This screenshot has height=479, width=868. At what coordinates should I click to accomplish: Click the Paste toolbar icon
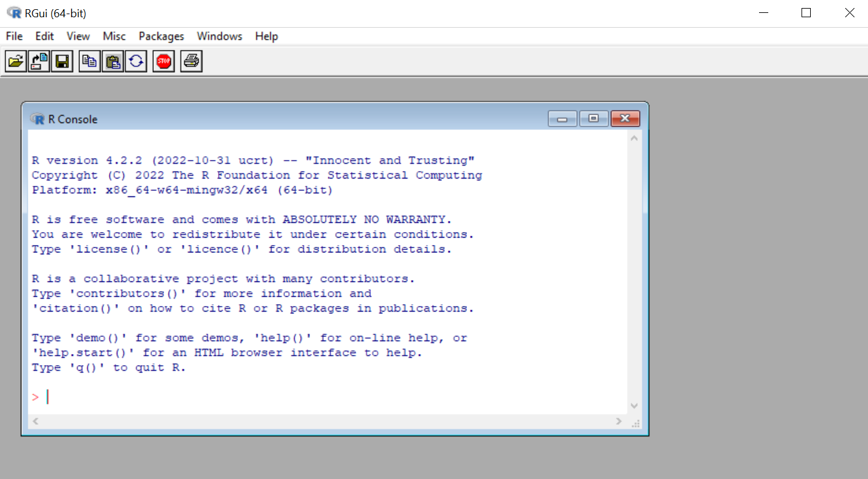click(113, 61)
